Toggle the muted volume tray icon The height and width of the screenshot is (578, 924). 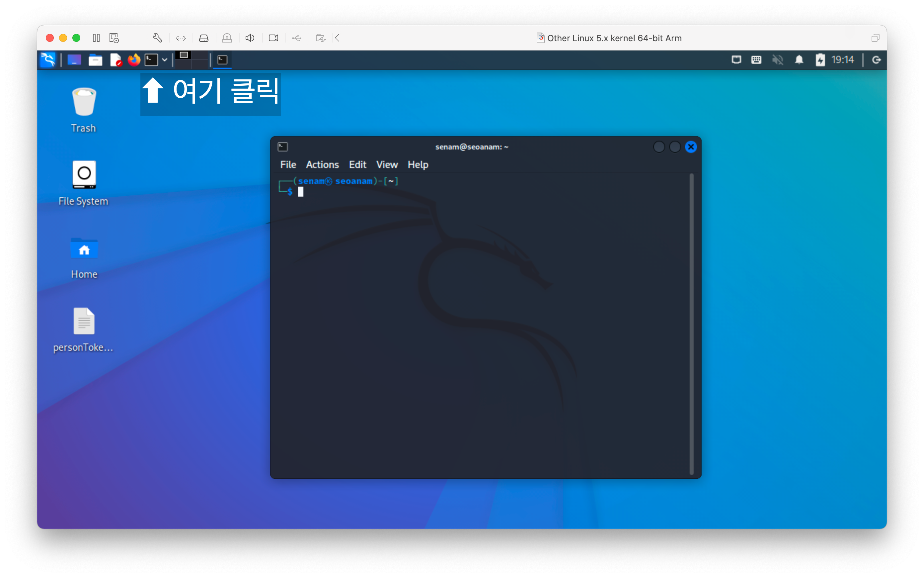click(x=778, y=60)
